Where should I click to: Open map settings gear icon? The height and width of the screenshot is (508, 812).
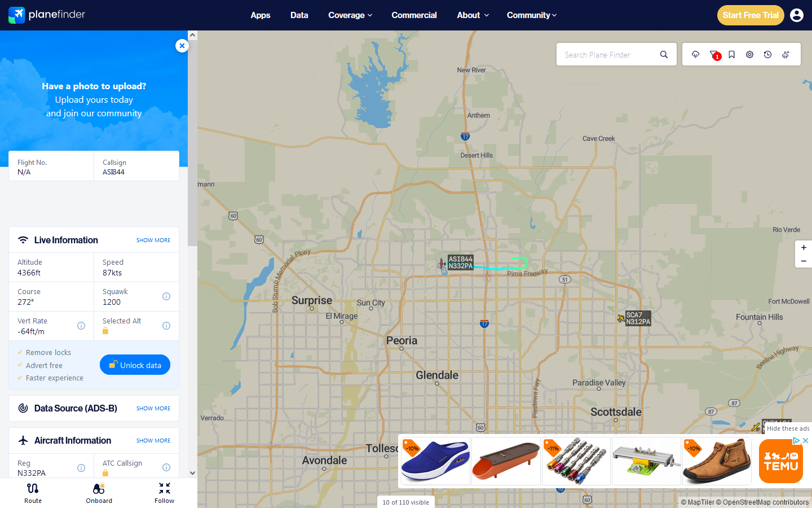tap(749, 55)
